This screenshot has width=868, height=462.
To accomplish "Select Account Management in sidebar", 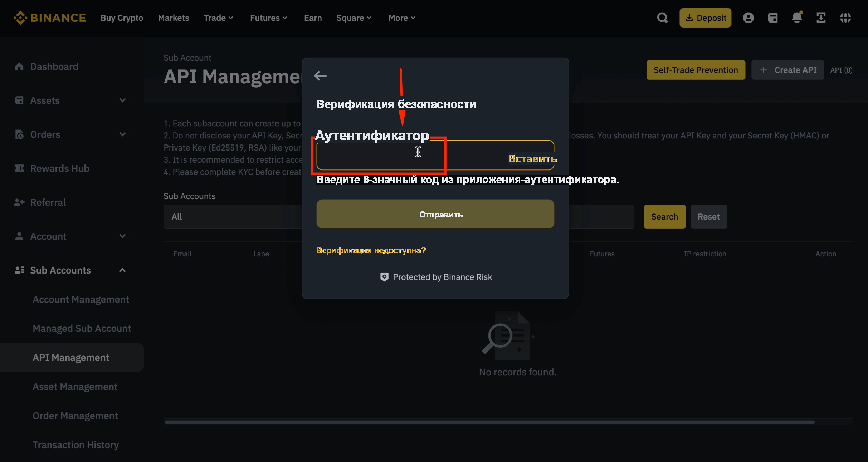I will pyautogui.click(x=81, y=299).
